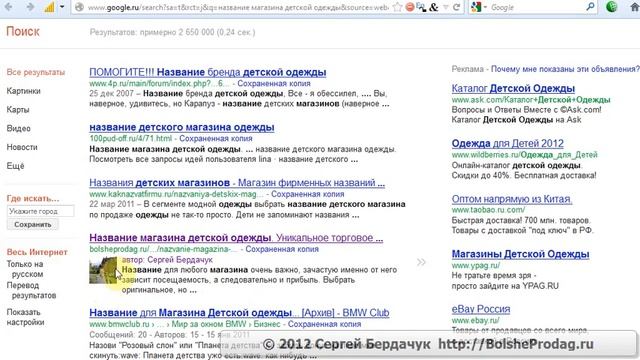Choose 'Только на русском' filter
This screenshot has width=640, height=360.
[25, 269]
